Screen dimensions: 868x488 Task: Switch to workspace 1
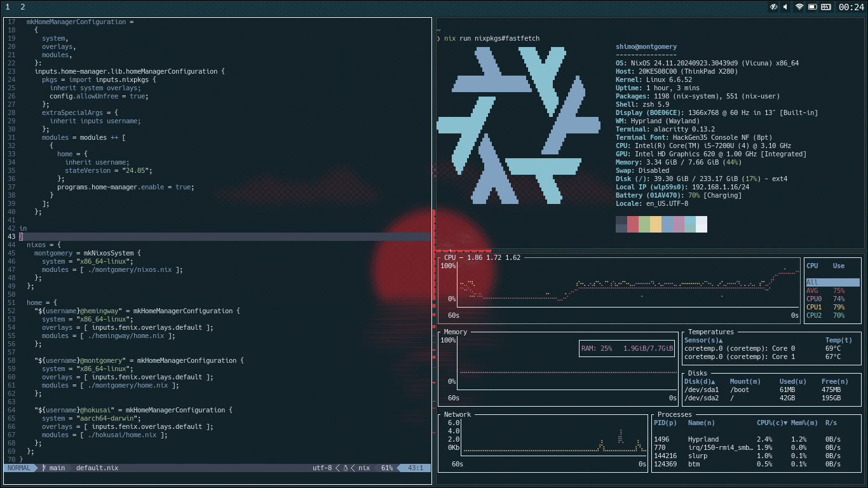click(x=8, y=7)
